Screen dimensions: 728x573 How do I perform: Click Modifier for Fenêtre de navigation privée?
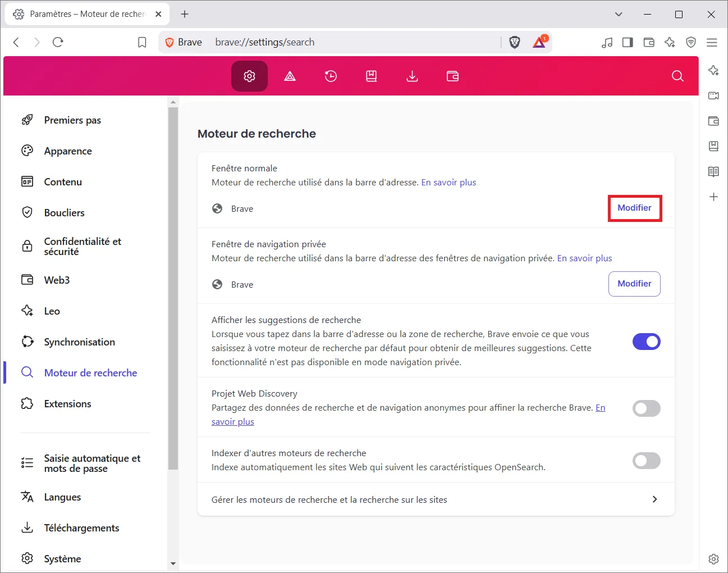634,284
